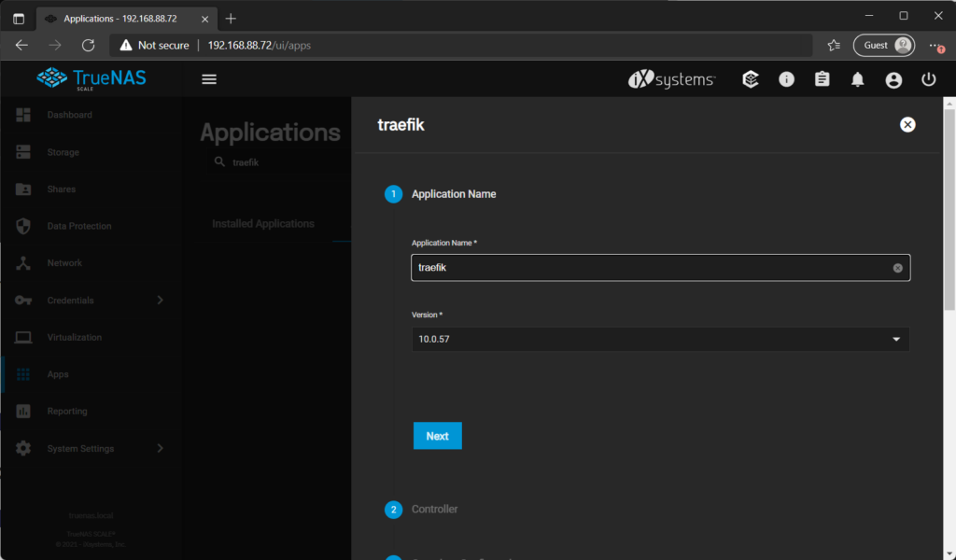Viewport: 956px width, 560px height.
Task: Close the traefik install panel
Action: [907, 124]
